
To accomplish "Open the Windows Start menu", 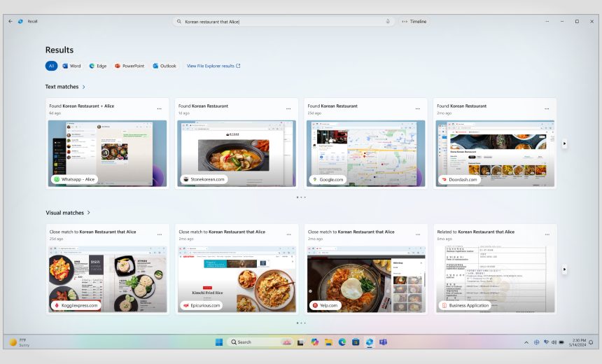I will point(219,342).
